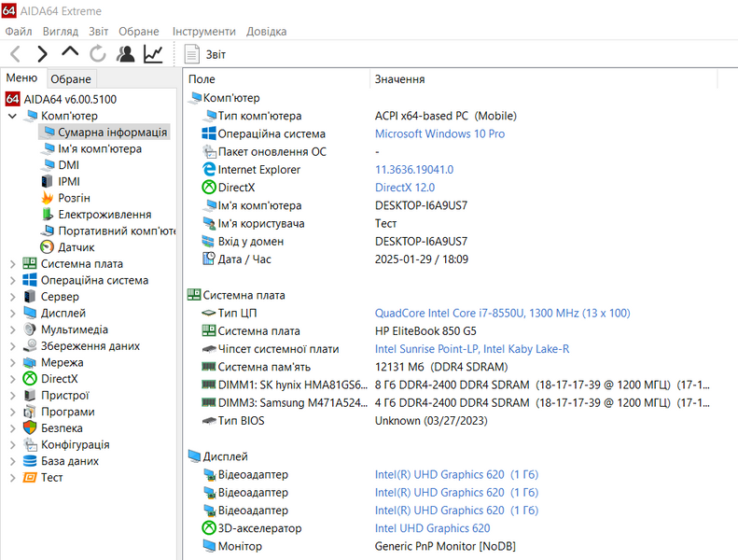
Task: Open the Обране menu in menu bar
Action: (139, 32)
